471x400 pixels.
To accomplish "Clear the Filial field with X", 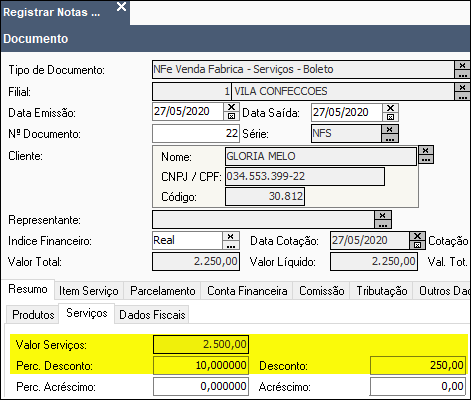I will (462, 87).
